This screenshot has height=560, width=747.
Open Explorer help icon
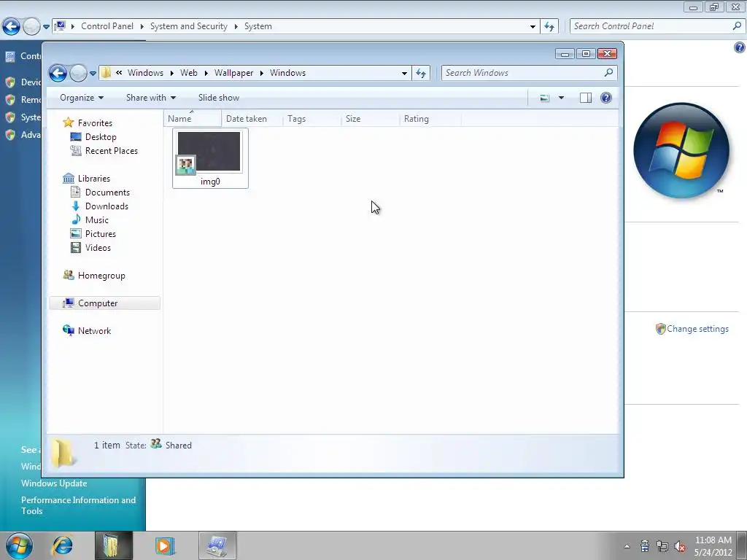point(606,98)
